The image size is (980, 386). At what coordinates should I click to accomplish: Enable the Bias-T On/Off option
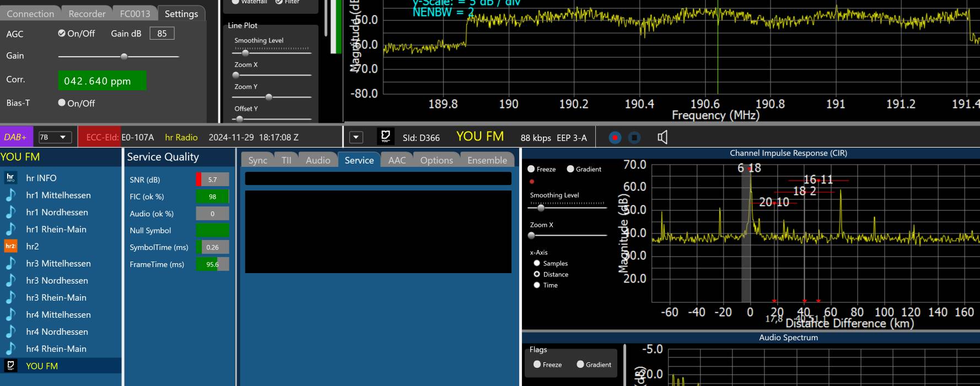pyautogui.click(x=62, y=103)
